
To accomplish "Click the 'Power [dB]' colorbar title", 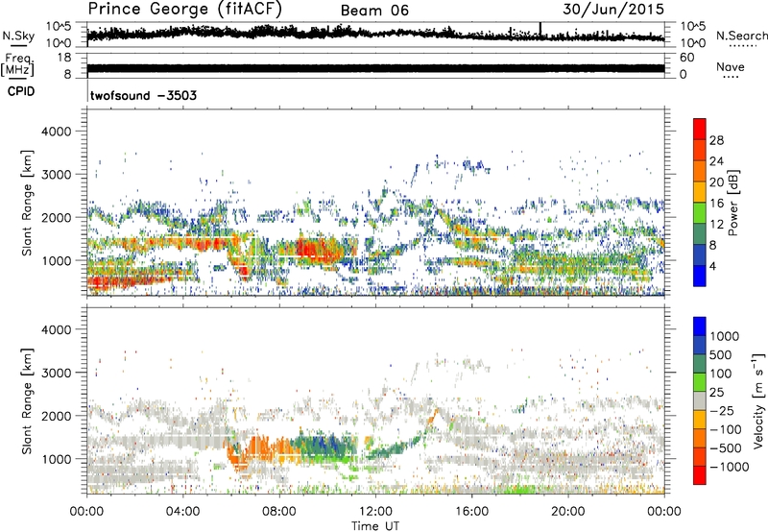I will 733,203.
